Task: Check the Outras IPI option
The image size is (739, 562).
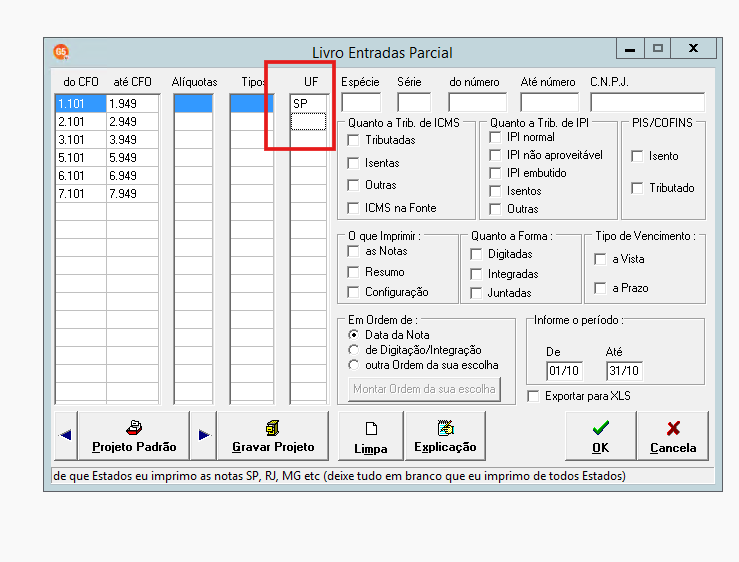Action: coord(495,209)
